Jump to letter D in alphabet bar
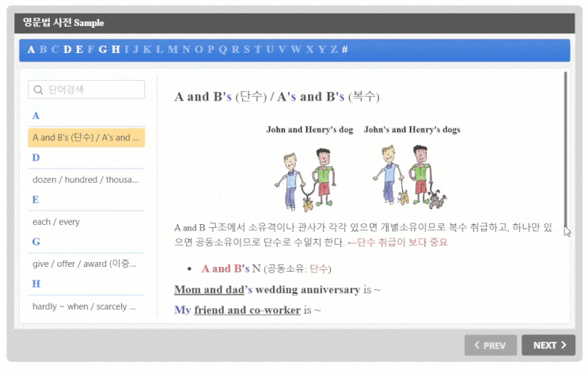Image resolution: width=588 pixels, height=369 pixels. coord(67,50)
